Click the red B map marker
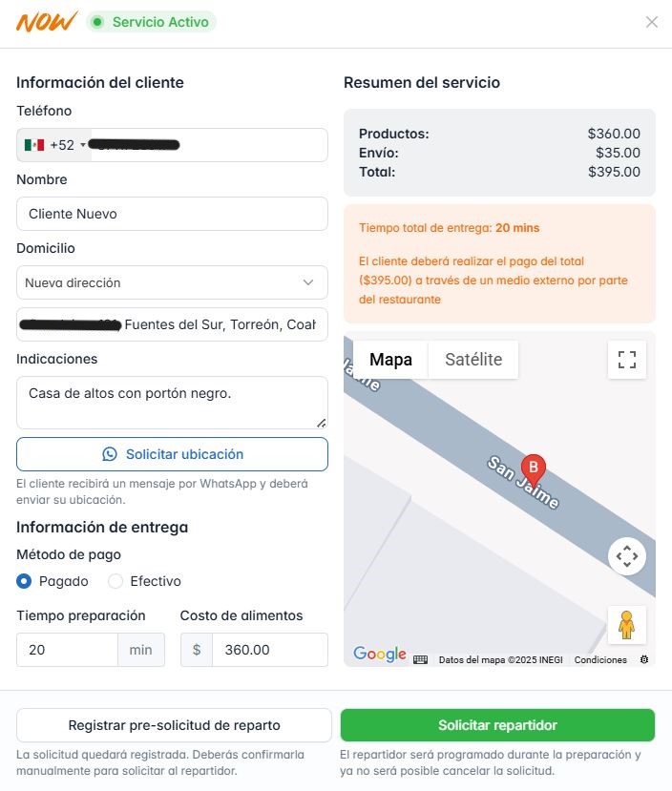 534,468
